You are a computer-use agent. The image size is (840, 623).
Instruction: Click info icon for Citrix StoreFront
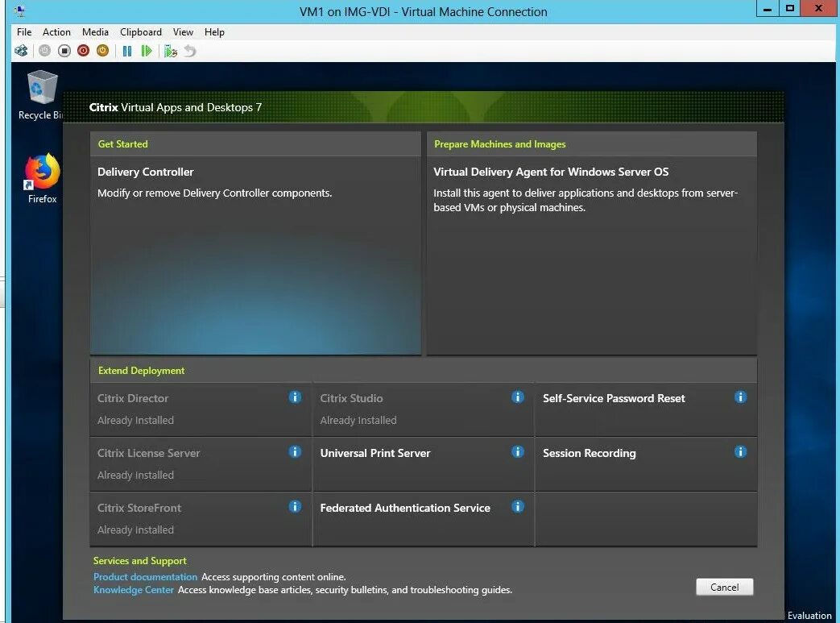coord(295,506)
